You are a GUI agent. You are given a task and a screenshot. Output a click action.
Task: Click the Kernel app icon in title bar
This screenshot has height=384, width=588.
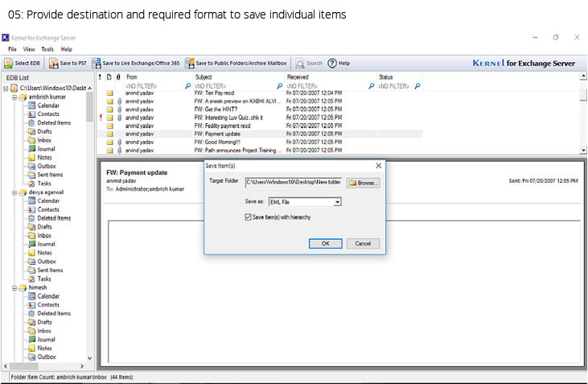[x=6, y=38]
